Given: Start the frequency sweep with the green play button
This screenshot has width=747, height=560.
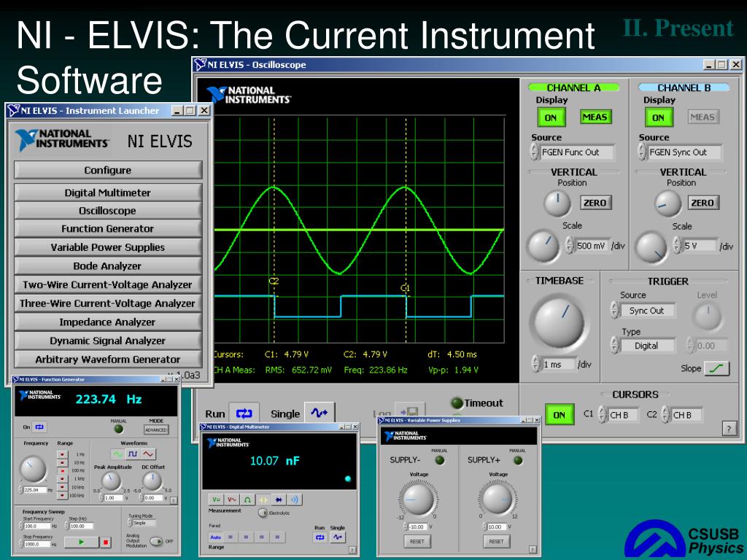Looking at the screenshot, I should pyautogui.click(x=82, y=542).
